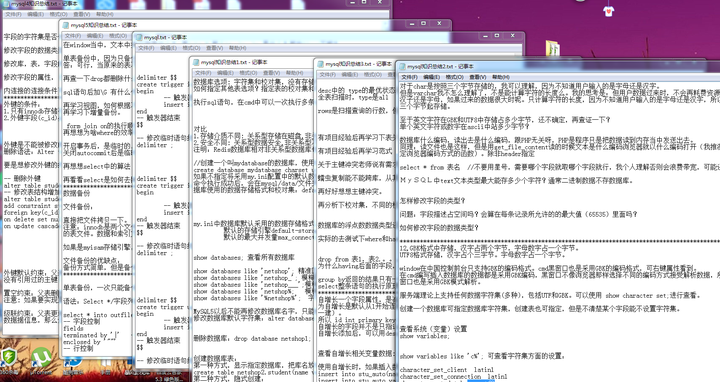The width and height of the screenshot is (720, 382).
Task: Close the mysql5知识总结.txt Notepad window
Action: (x=439, y=23)
